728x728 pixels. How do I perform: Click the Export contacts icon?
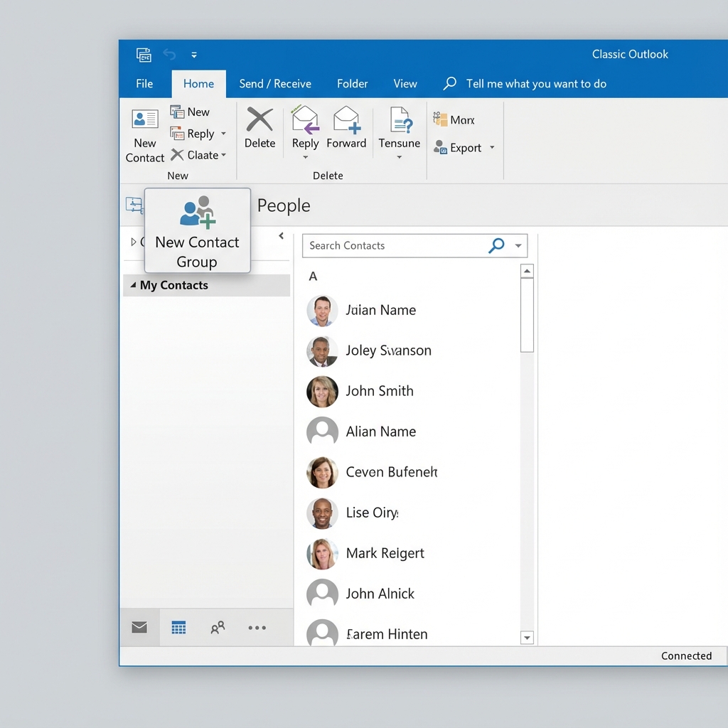(440, 147)
